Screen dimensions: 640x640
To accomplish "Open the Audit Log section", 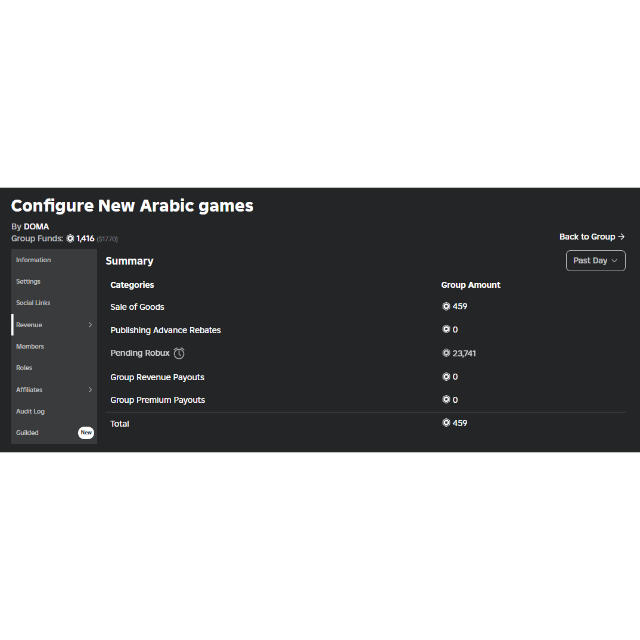I will [x=30, y=411].
